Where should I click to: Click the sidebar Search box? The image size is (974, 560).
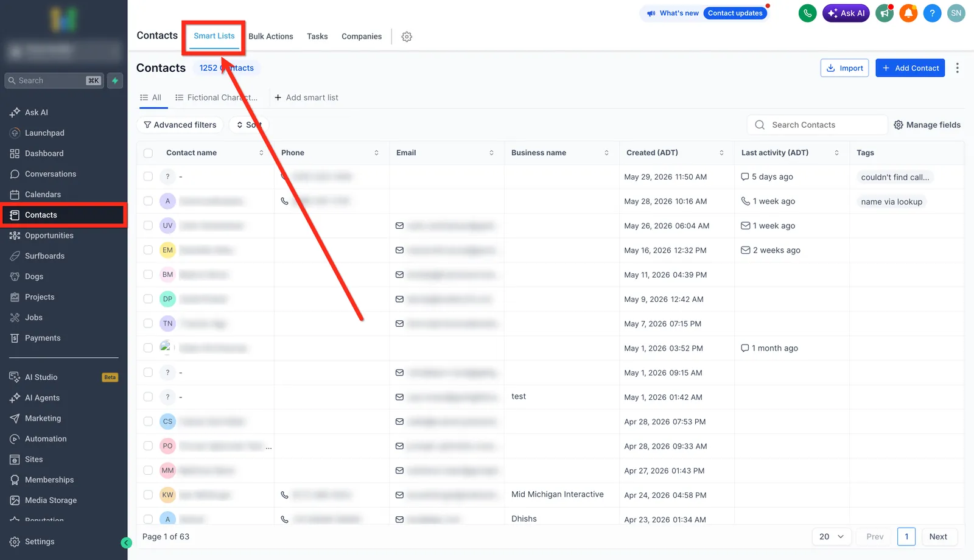pyautogui.click(x=54, y=80)
